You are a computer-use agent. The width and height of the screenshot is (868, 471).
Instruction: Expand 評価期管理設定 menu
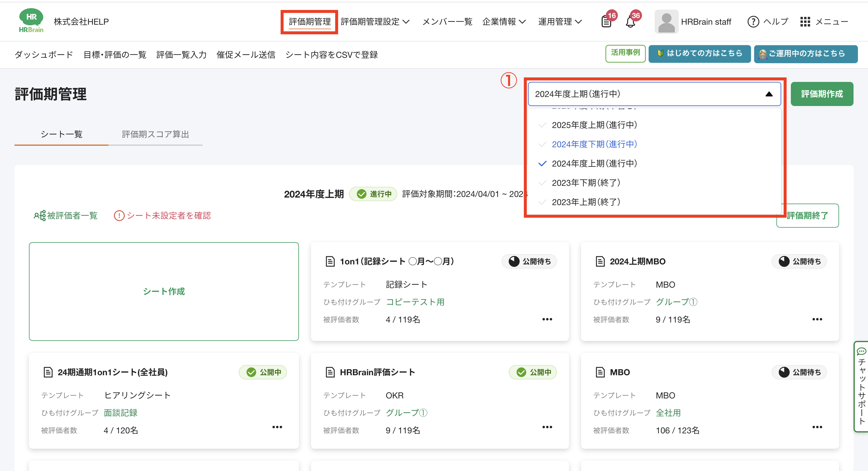tap(375, 22)
